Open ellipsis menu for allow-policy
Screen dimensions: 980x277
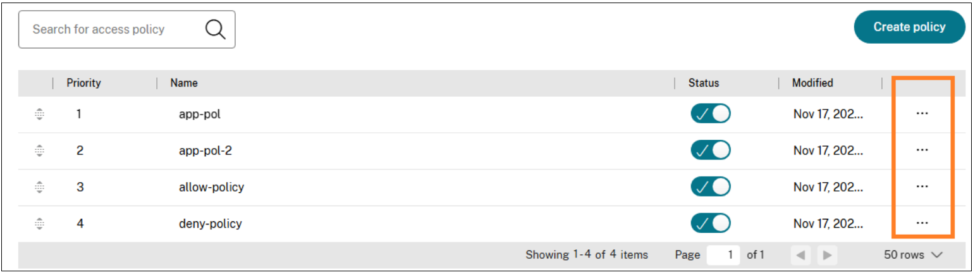(x=922, y=187)
